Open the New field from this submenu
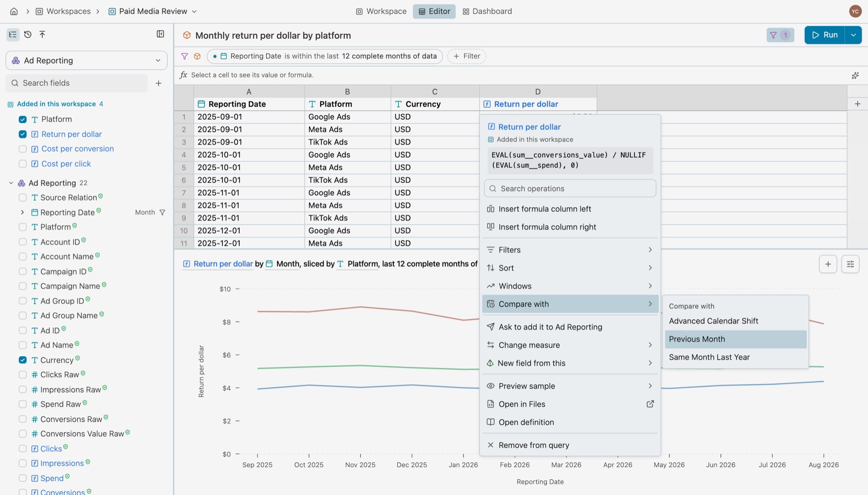868x495 pixels. coord(570,363)
